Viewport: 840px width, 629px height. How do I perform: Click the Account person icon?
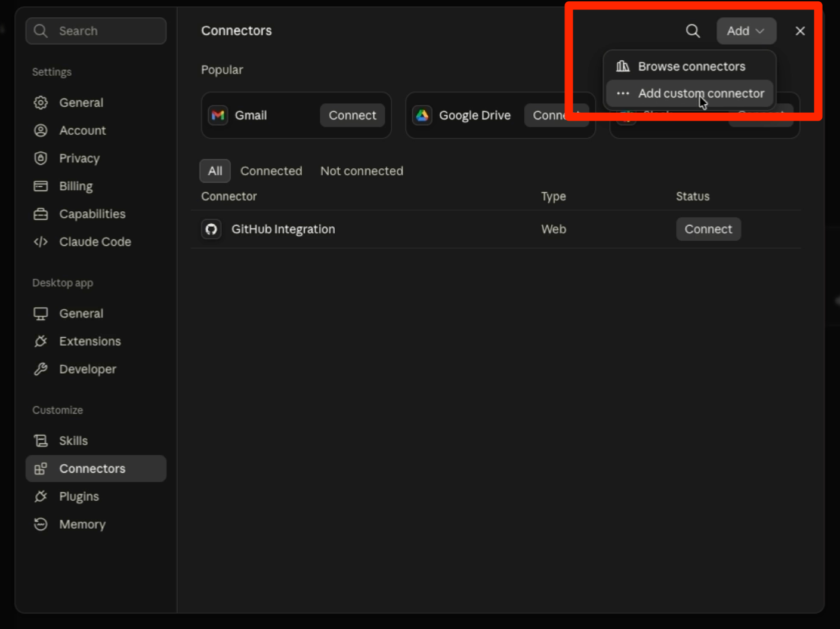pos(41,131)
